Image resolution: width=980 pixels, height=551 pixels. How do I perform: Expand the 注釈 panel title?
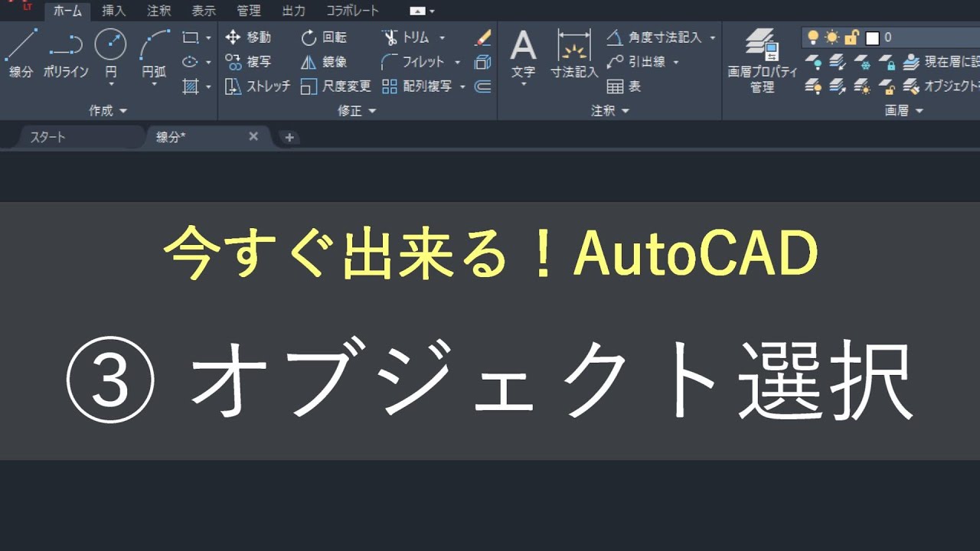click(x=609, y=111)
